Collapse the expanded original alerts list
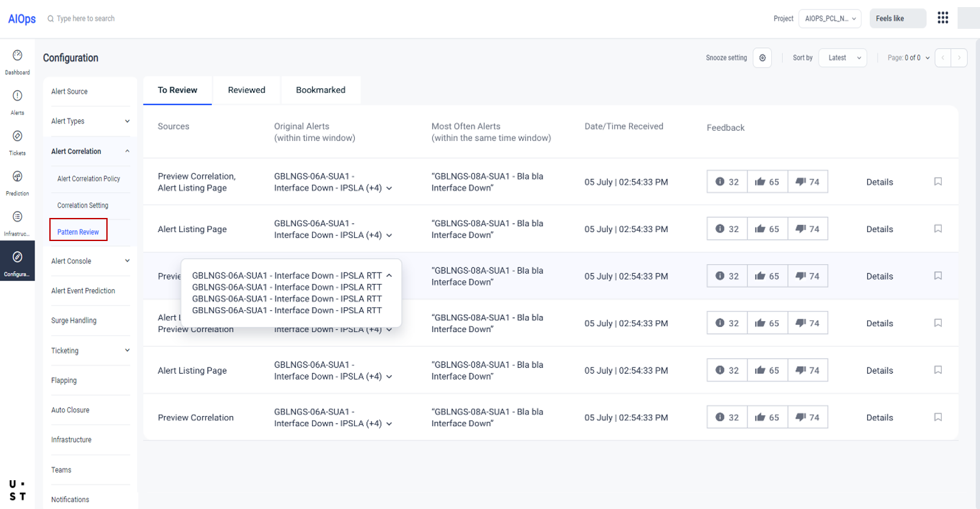The height and width of the screenshot is (509, 980). (389, 276)
